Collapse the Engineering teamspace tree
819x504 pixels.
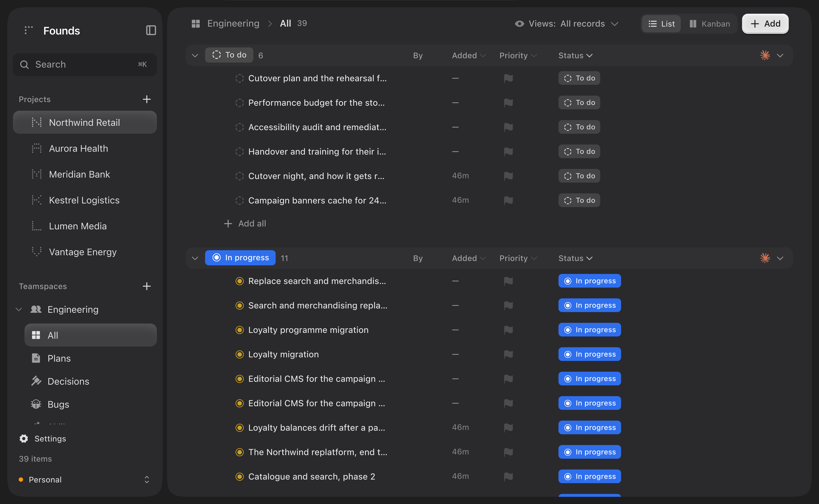point(19,309)
